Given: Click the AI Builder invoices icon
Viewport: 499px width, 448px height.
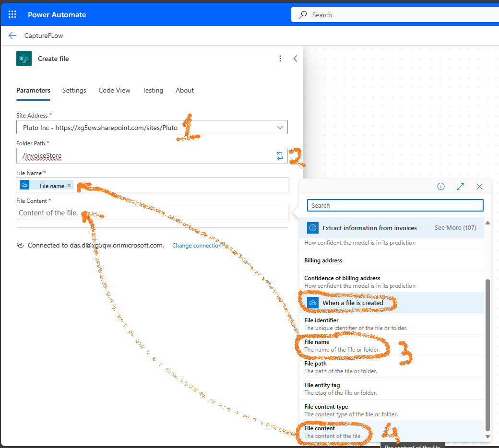Looking at the screenshot, I should pos(313,228).
